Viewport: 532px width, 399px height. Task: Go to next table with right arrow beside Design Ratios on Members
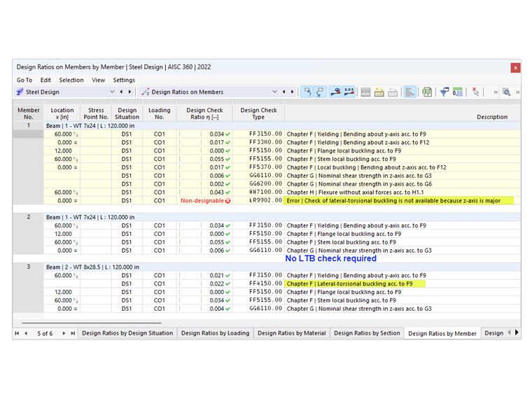[292, 92]
